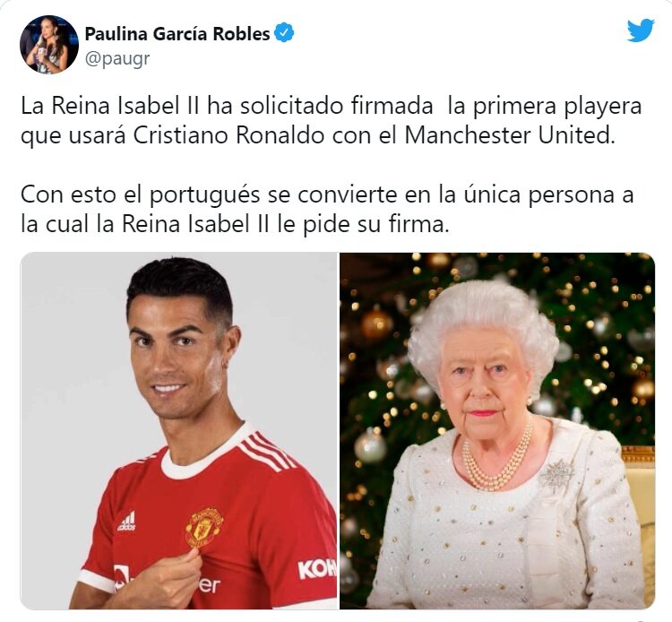Screen dimensions: 672x622
Task: Open the Paulina García Robles display name
Action: pos(177,33)
